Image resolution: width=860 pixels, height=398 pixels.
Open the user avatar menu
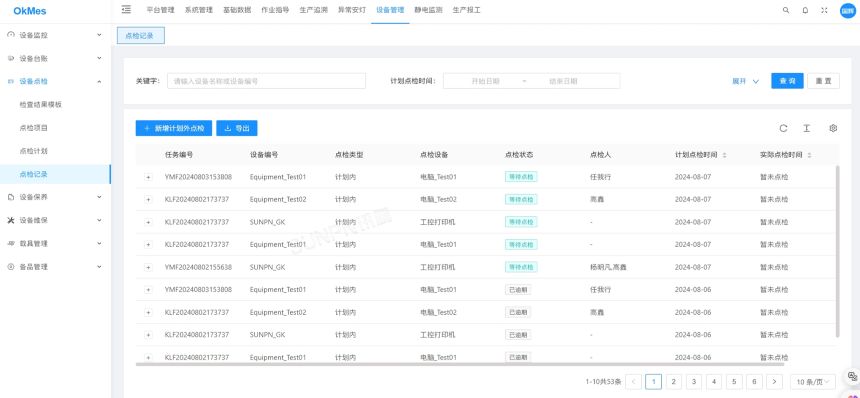click(848, 10)
